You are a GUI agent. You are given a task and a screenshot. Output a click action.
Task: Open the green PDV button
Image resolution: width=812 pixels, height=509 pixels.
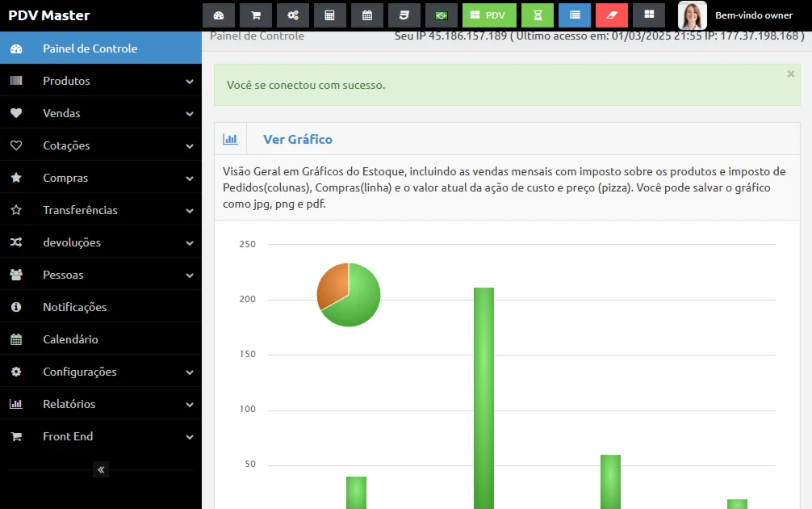coord(489,15)
